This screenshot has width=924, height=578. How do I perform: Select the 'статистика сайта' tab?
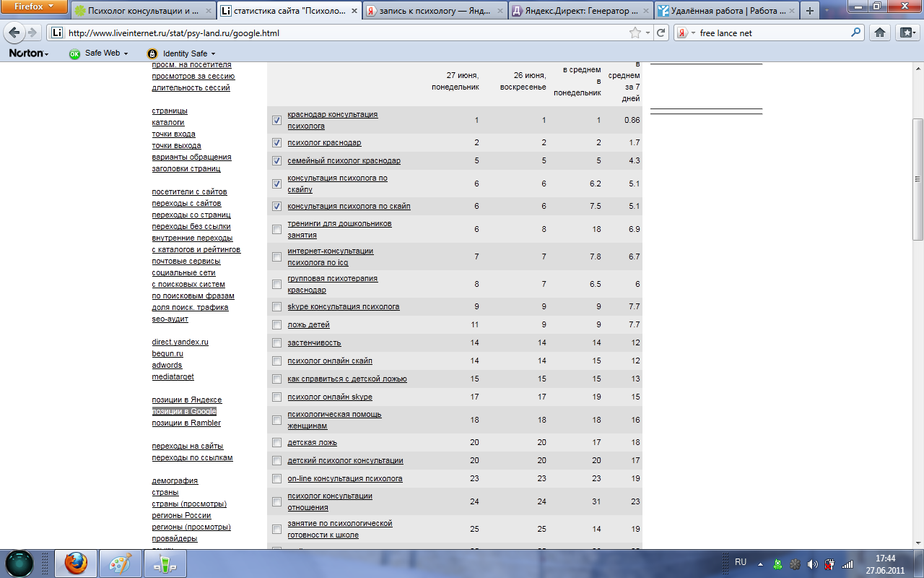[x=289, y=11]
